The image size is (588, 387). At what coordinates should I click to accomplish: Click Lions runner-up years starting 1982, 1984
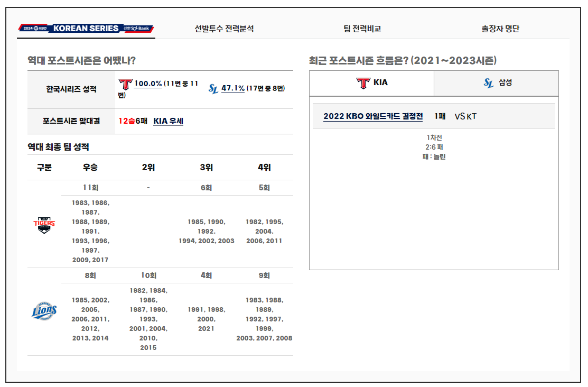coord(148,319)
